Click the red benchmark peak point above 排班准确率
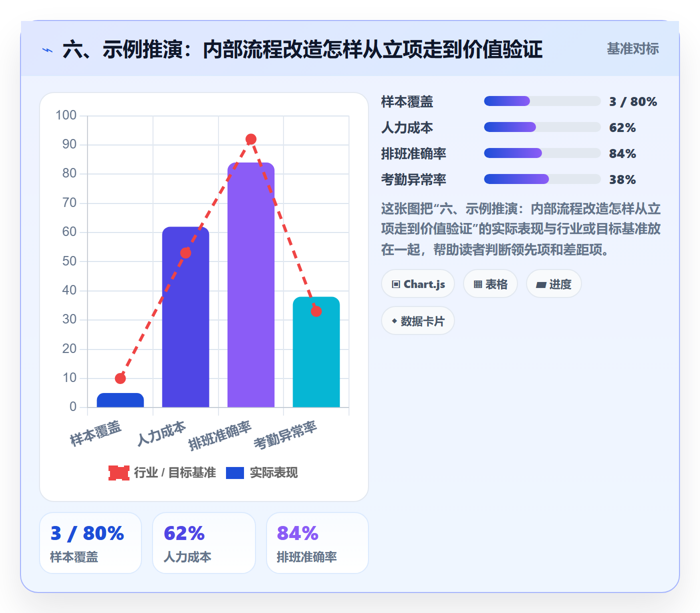This screenshot has height=613, width=700. (x=251, y=139)
